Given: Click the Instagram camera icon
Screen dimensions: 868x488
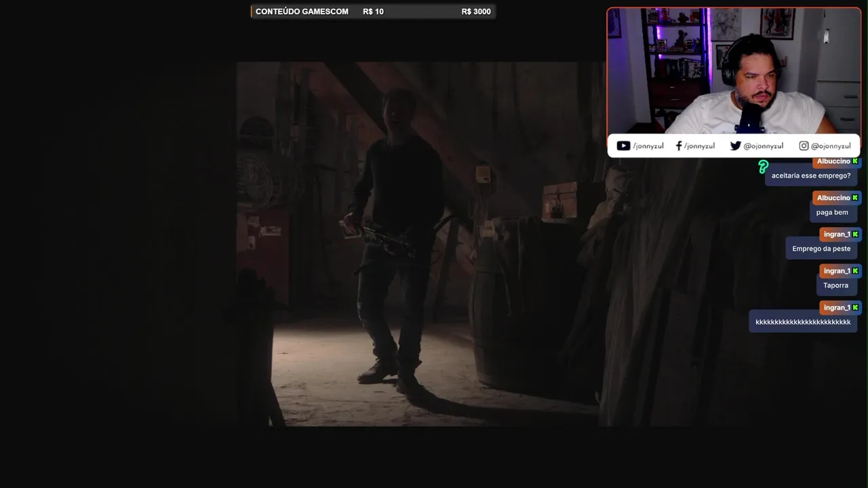Looking at the screenshot, I should pyautogui.click(x=804, y=146).
